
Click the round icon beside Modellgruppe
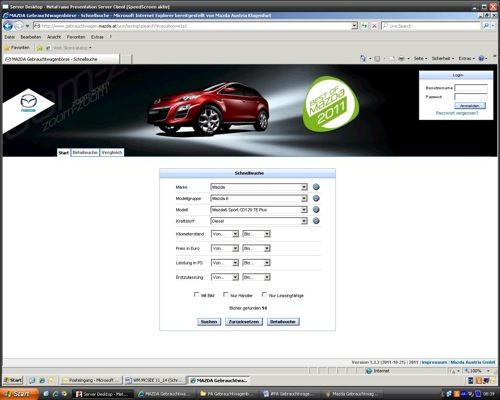click(316, 198)
